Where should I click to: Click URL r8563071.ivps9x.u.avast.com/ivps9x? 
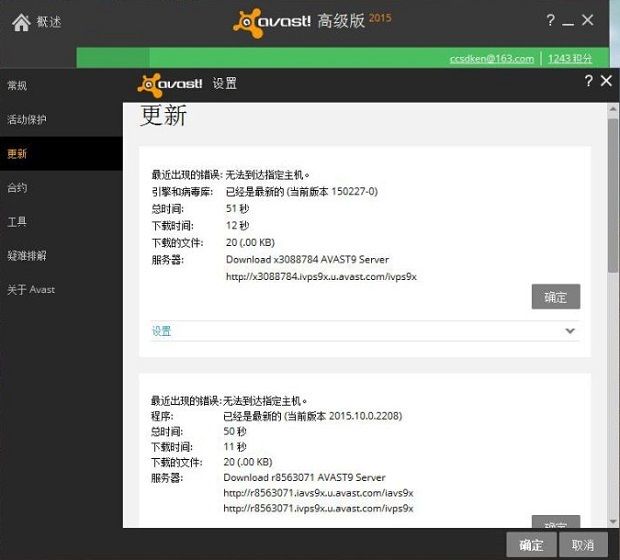pos(318,508)
